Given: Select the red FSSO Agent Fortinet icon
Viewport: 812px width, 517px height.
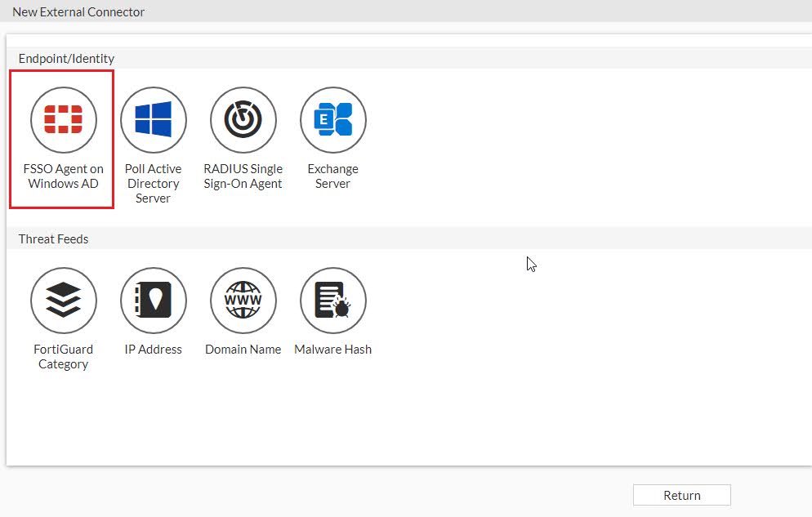Looking at the screenshot, I should pyautogui.click(x=63, y=120).
